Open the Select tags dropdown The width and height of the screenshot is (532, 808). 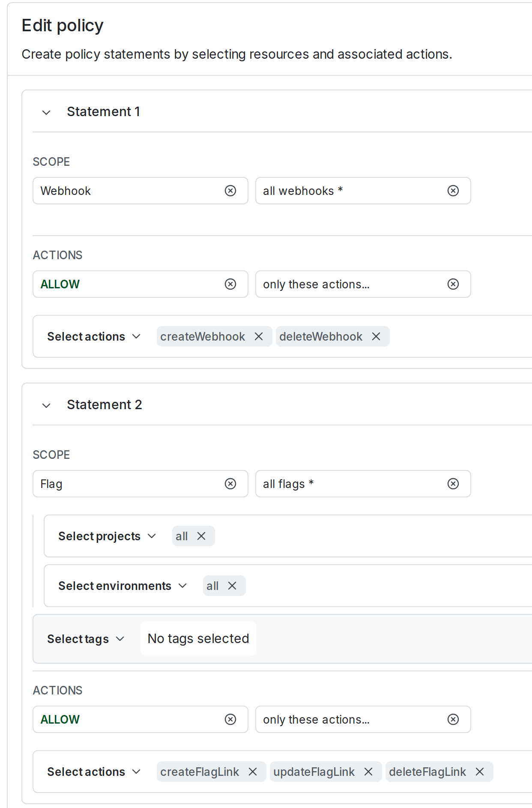pos(86,639)
